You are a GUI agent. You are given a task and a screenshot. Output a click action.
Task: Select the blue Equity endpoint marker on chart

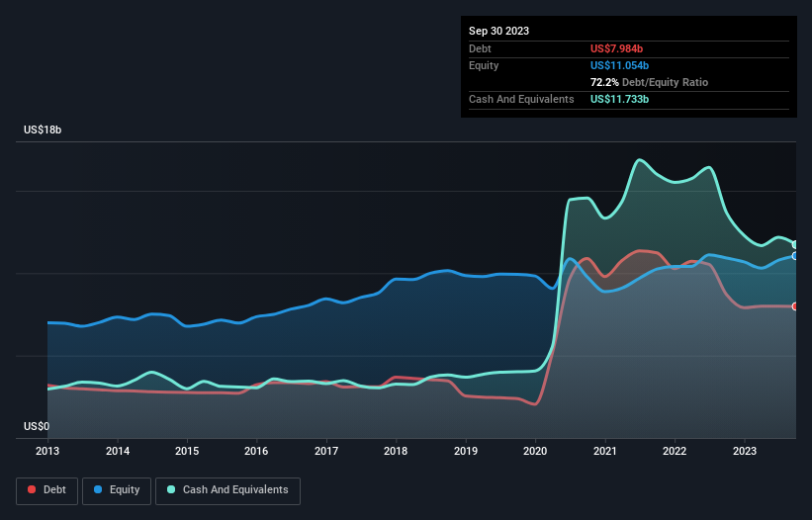pos(794,256)
